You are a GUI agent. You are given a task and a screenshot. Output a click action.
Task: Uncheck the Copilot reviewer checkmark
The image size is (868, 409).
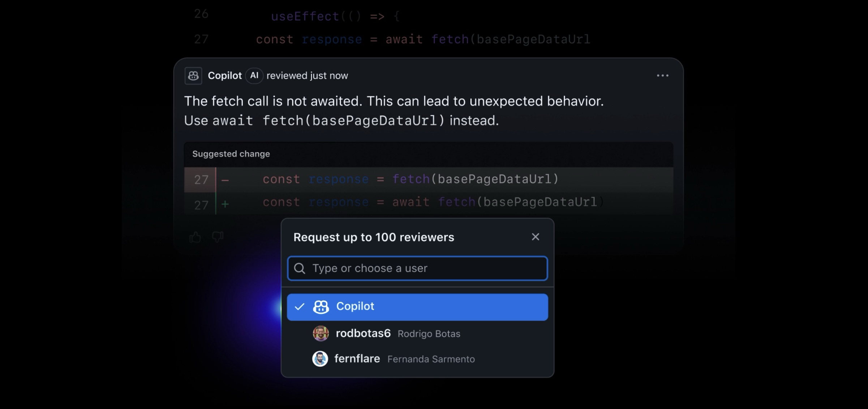300,307
